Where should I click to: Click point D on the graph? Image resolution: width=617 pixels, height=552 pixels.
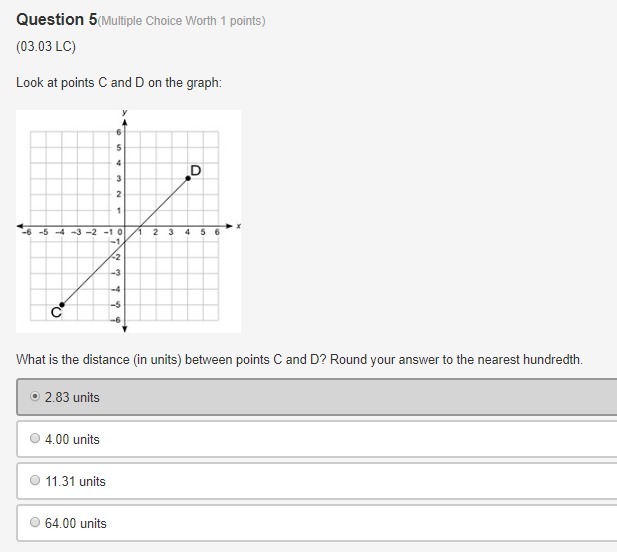(188, 178)
